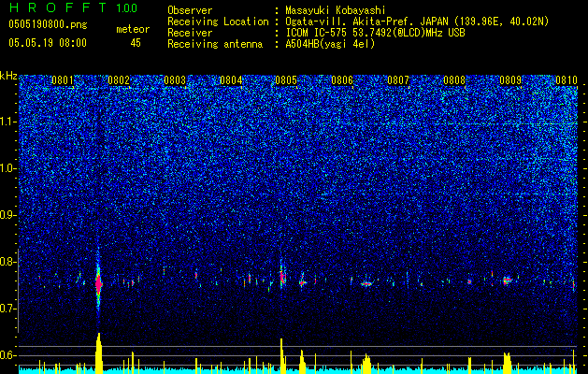
Task: Click the 1.1 kHz axis label
Action: (x=8, y=122)
